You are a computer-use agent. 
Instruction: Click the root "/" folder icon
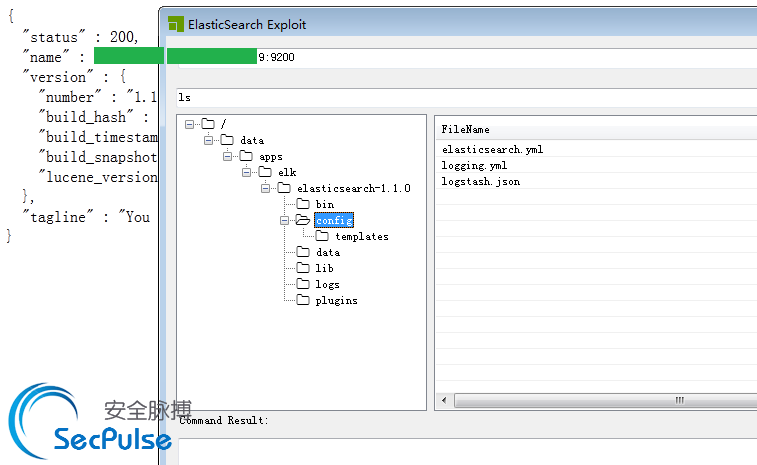tap(208, 124)
